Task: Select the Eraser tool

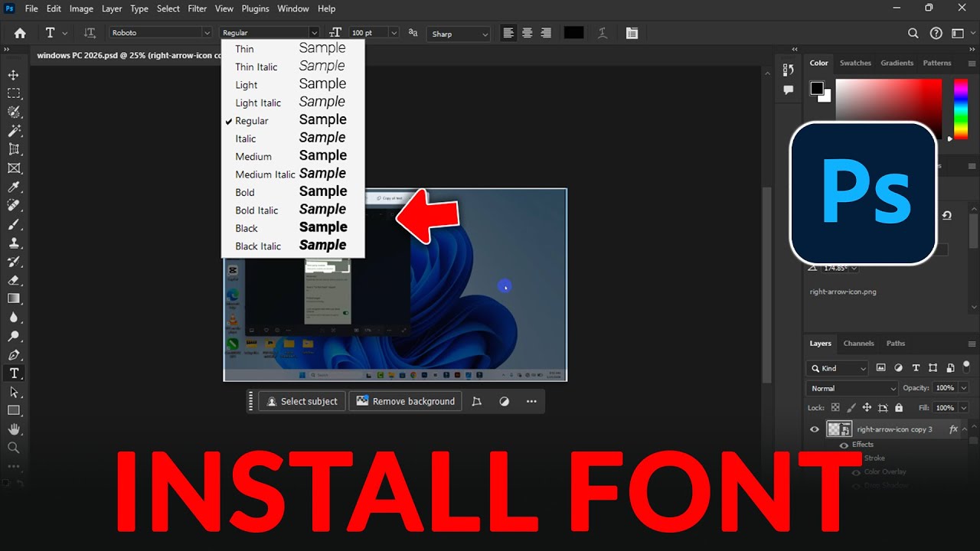Action: tap(14, 280)
